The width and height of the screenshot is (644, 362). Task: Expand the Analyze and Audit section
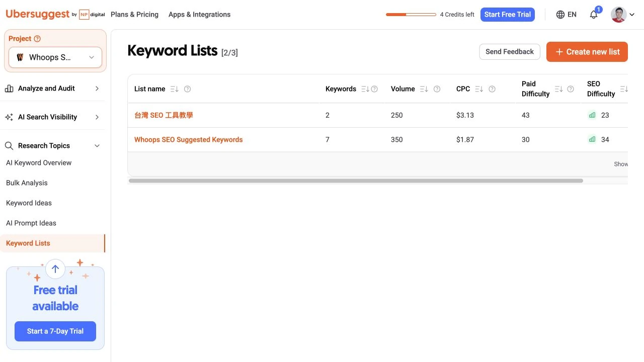(x=97, y=88)
